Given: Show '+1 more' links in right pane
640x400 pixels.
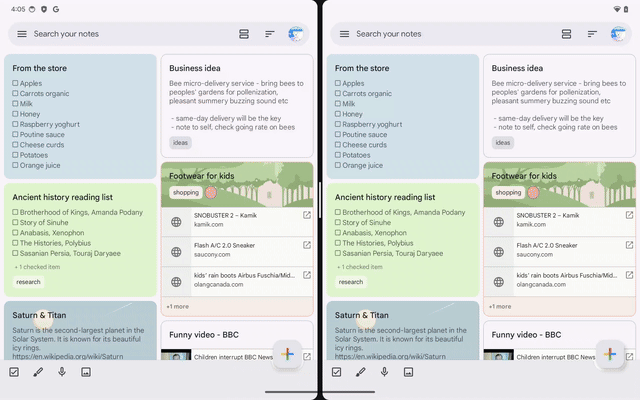Looking at the screenshot, I should pos(499,307).
